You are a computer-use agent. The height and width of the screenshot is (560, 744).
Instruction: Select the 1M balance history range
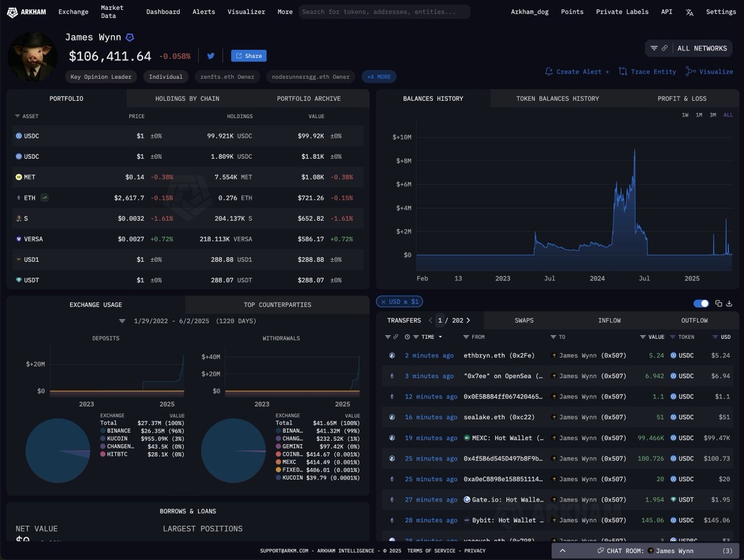point(699,115)
